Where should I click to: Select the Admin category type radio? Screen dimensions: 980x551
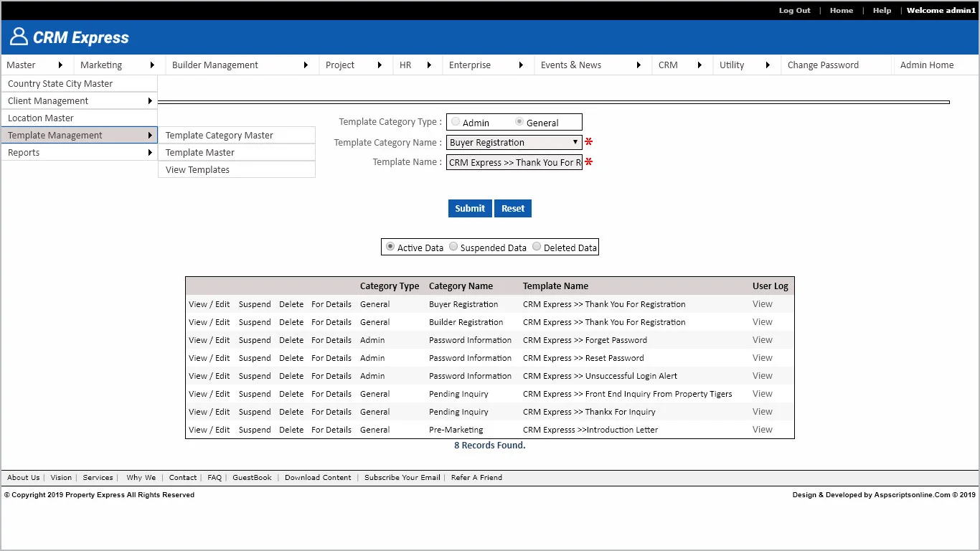456,122
